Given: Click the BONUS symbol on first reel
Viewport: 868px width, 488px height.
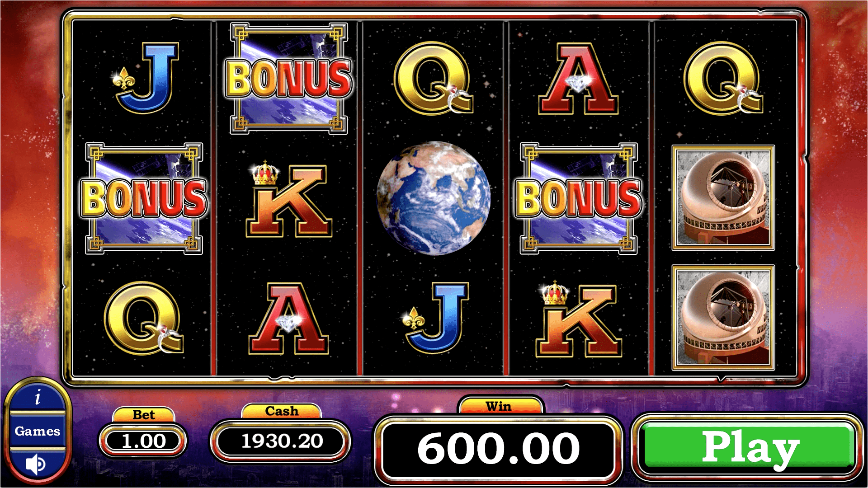Looking at the screenshot, I should click(144, 198).
